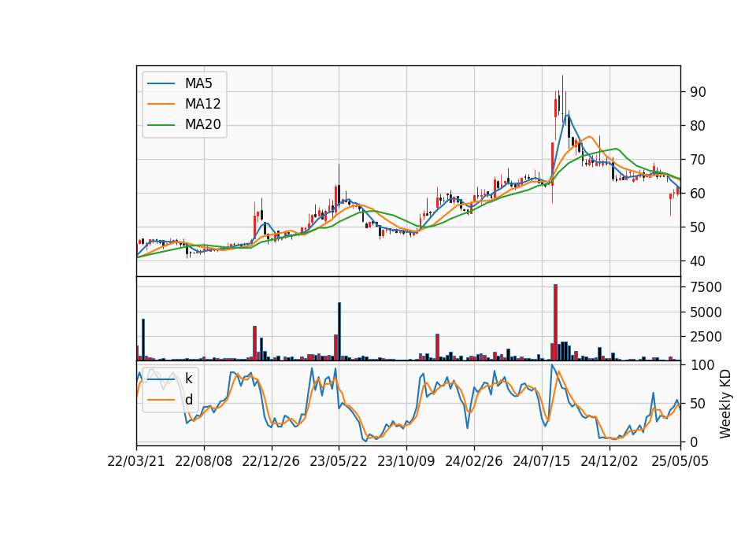Click the 90 price axis tick
The width and height of the screenshot is (756, 543).
coord(699,92)
